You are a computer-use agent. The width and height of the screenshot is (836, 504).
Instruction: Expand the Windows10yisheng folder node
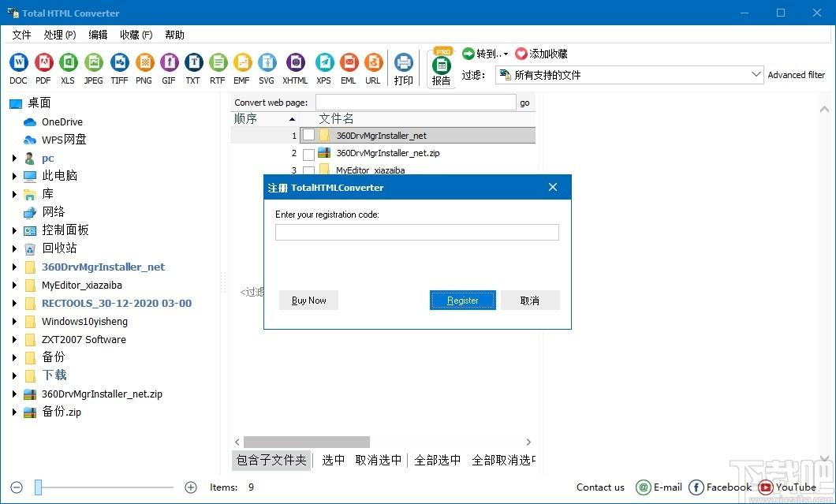(x=14, y=322)
